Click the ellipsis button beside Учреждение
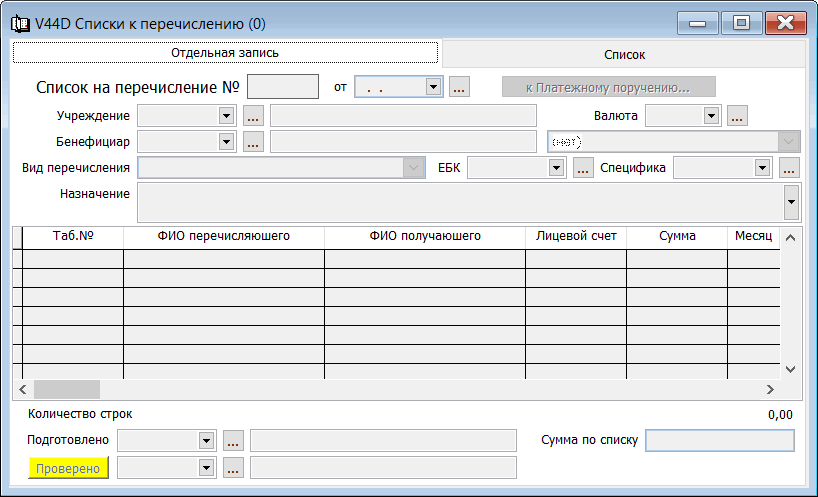Screen dimensions: 818x497 (253, 116)
